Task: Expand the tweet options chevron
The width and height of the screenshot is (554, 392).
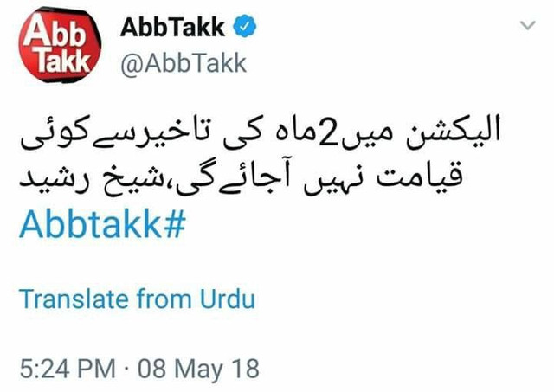Action: (x=528, y=25)
